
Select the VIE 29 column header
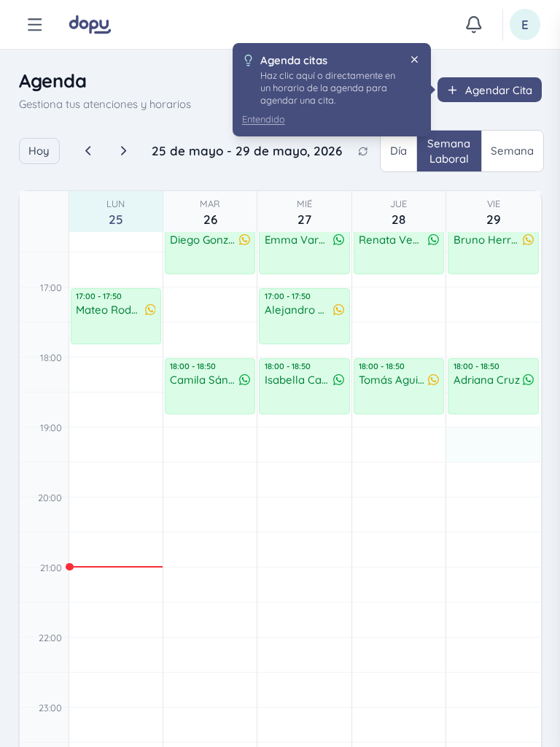[x=494, y=212]
